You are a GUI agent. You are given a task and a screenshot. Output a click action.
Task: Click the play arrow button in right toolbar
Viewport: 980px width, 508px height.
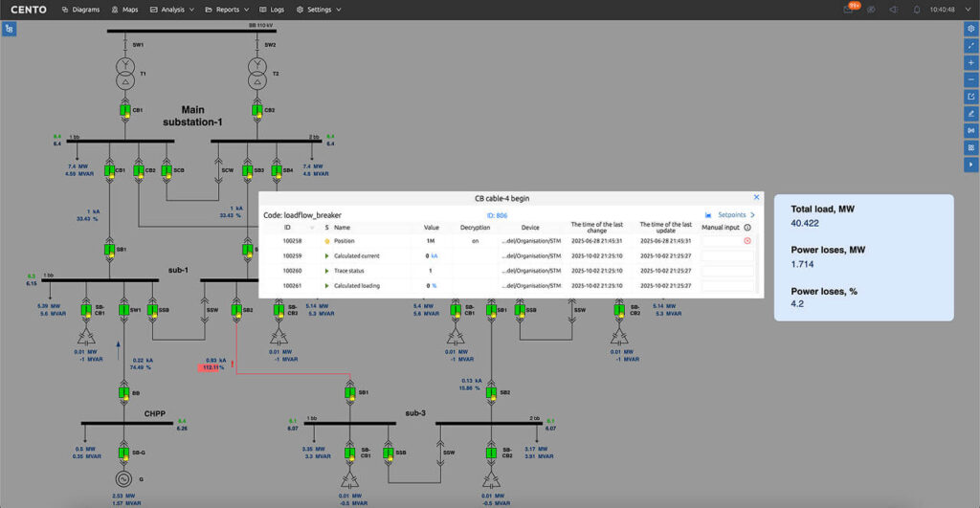971,165
